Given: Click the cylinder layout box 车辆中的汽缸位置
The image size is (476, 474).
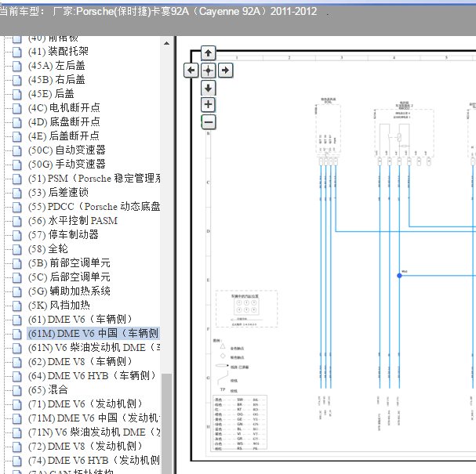Looking at the screenshot, I should point(246,309).
